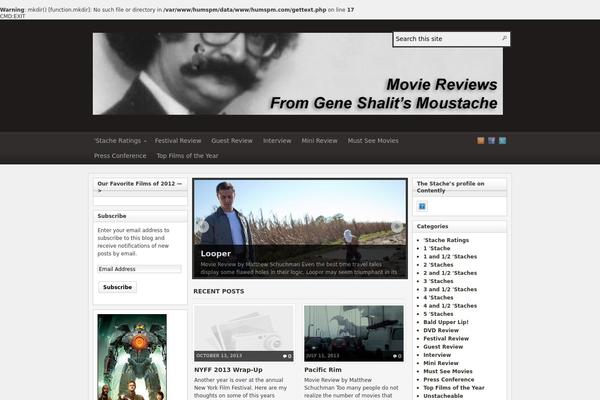Open the 2 'Staches category
This screenshot has height=400, width=600.
[x=438, y=265]
